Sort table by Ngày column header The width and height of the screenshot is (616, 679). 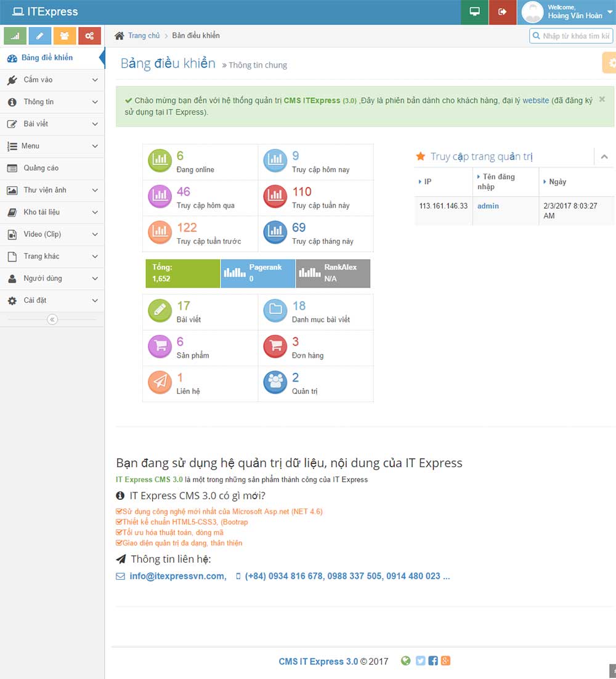click(x=577, y=182)
